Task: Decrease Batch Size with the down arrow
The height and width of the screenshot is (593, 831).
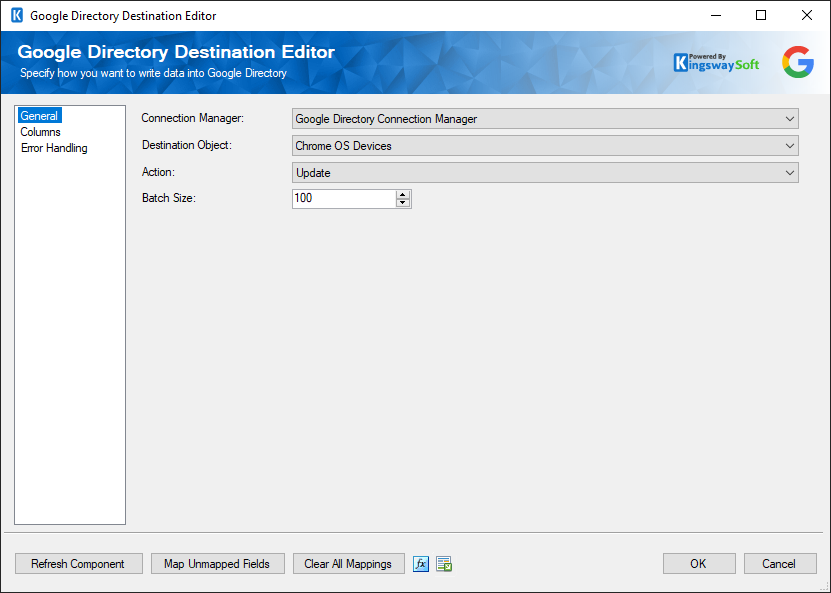Action: [x=403, y=203]
